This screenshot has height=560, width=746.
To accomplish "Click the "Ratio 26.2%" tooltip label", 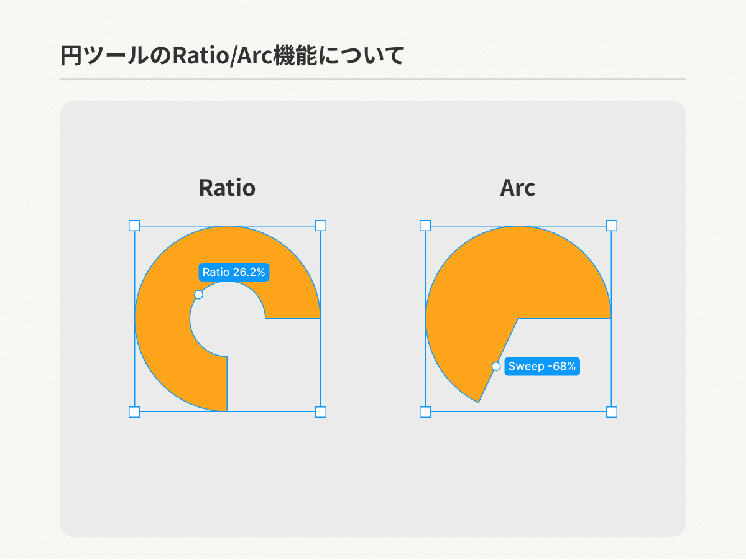I will 234,272.
